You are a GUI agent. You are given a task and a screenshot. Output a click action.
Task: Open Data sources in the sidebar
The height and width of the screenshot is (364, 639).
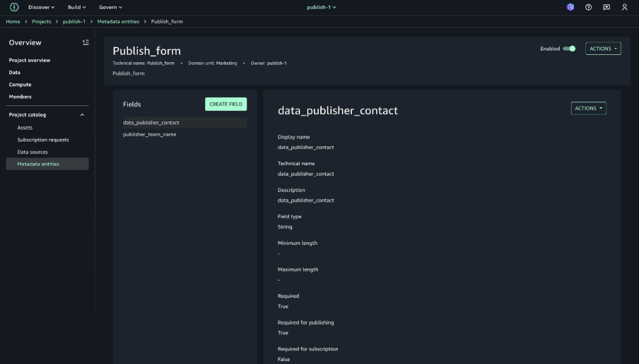pyautogui.click(x=32, y=152)
